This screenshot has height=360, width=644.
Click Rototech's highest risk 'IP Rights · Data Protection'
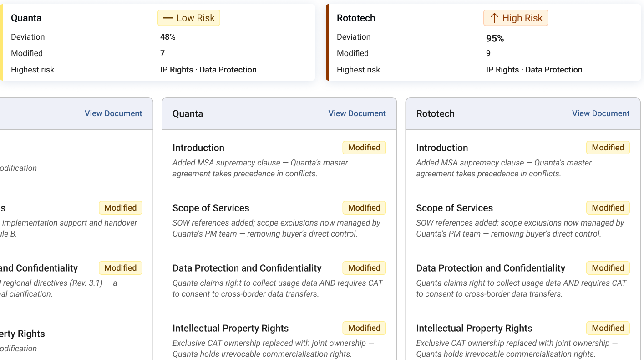[534, 70]
